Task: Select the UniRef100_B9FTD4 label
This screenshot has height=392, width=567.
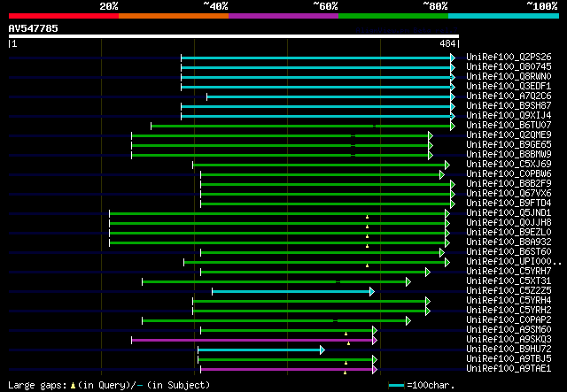Action: click(x=509, y=204)
